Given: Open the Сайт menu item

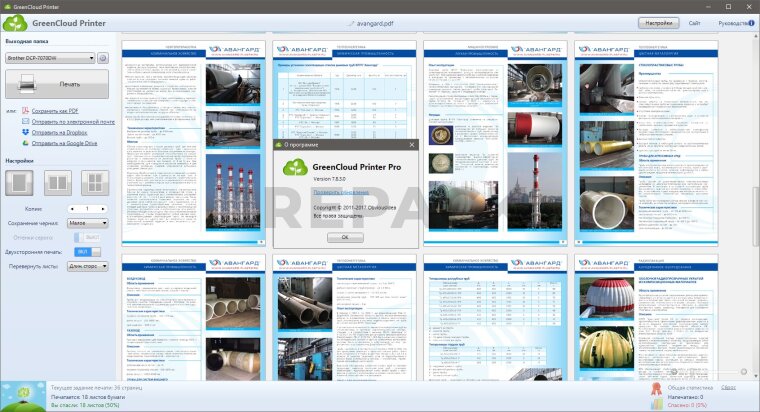Looking at the screenshot, I should pos(694,22).
